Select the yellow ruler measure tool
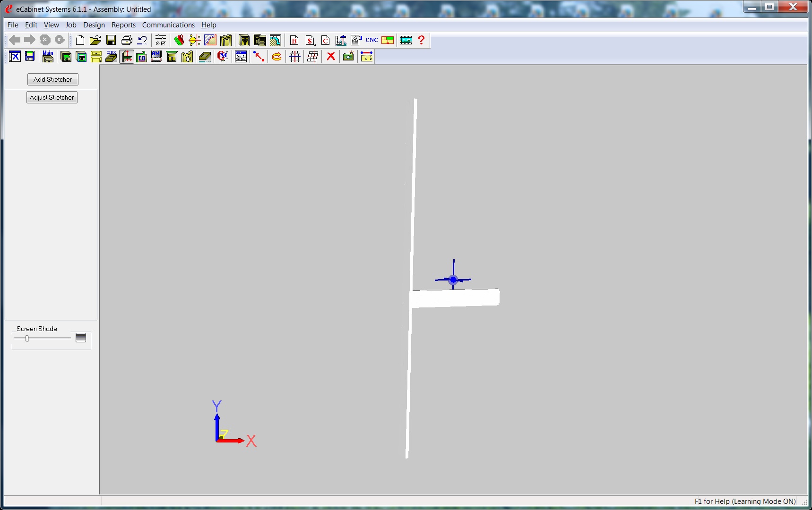This screenshot has height=510, width=812. coord(367,57)
